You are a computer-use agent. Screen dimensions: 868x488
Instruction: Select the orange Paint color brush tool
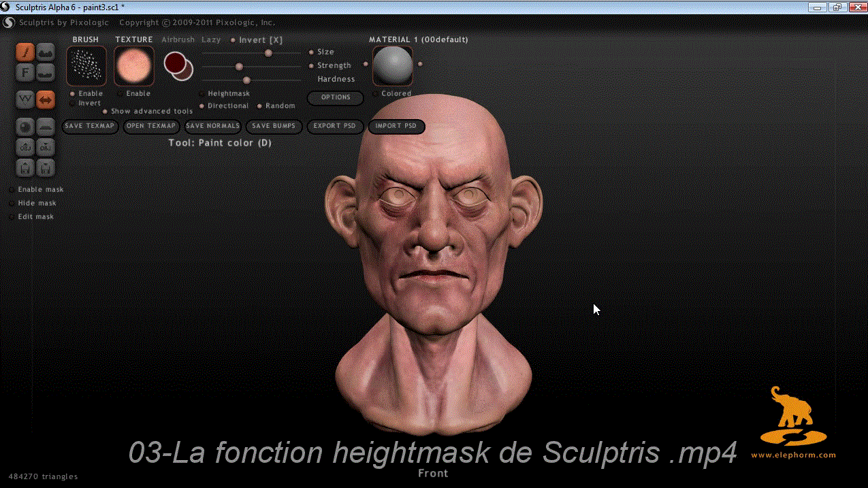26,52
